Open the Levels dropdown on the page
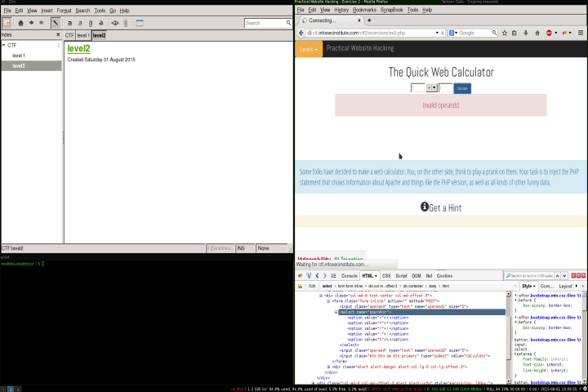This screenshot has width=588, height=392. 309,49
